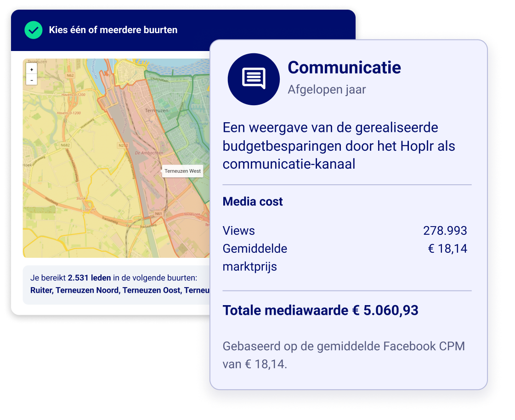Click the Terneuzen West map tooltip

[x=182, y=171]
